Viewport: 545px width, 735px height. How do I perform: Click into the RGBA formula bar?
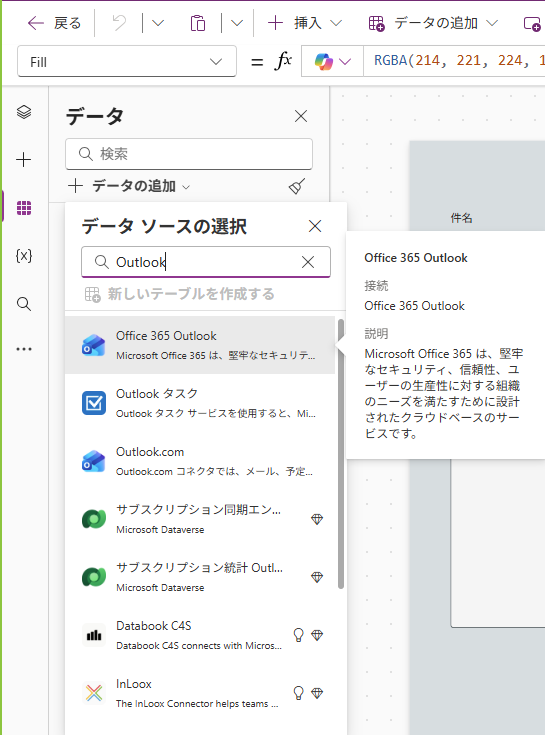(454, 61)
